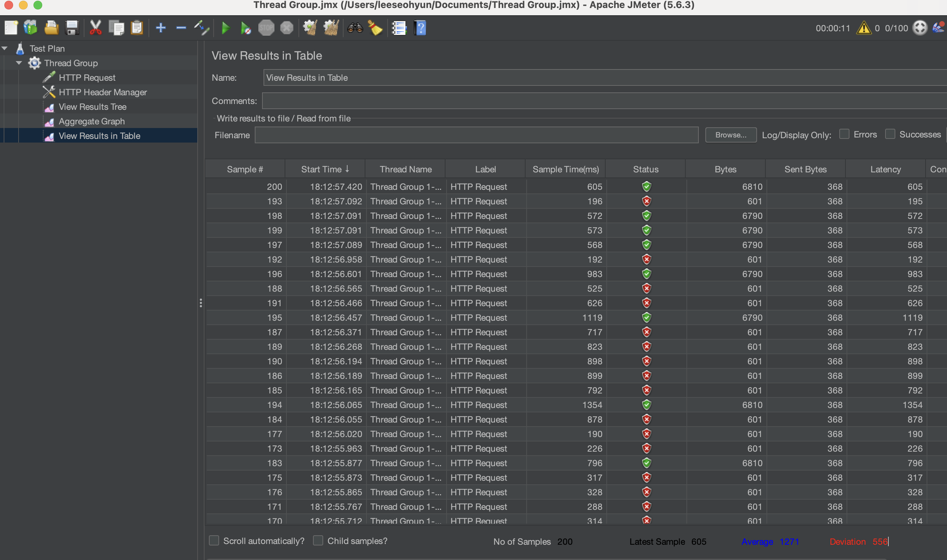Collapse the Test Plan tree node
The width and height of the screenshot is (947, 560).
(x=5, y=48)
